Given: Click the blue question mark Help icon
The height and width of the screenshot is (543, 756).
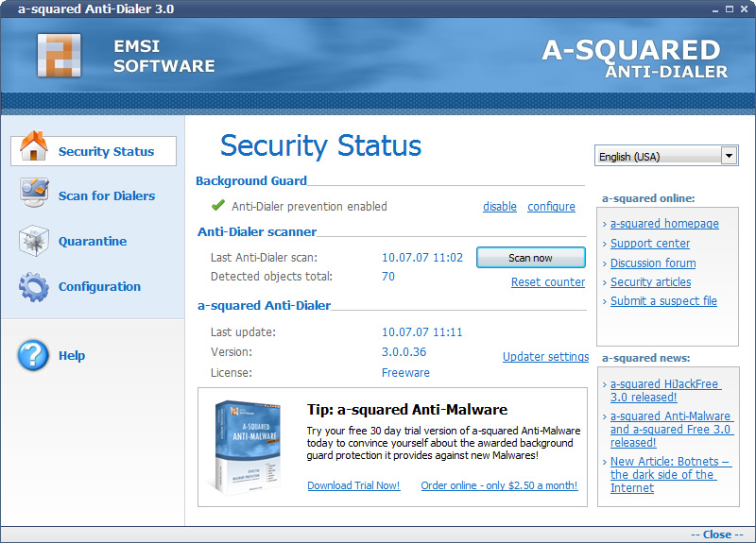Looking at the screenshot, I should point(33,355).
